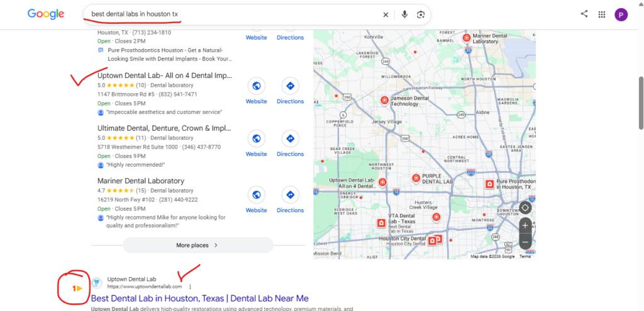Open the Google account avatar P
The width and height of the screenshot is (644, 311).
coord(621,14)
